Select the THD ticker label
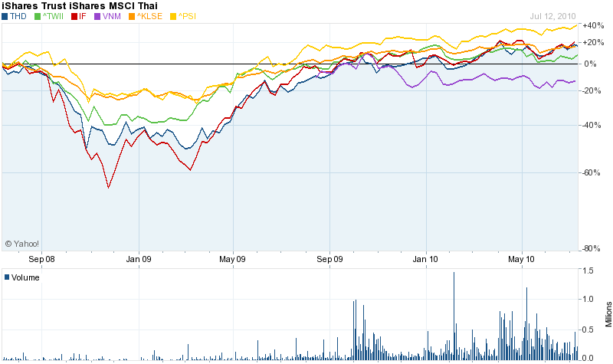This screenshot has width=613, height=364. (18, 16)
